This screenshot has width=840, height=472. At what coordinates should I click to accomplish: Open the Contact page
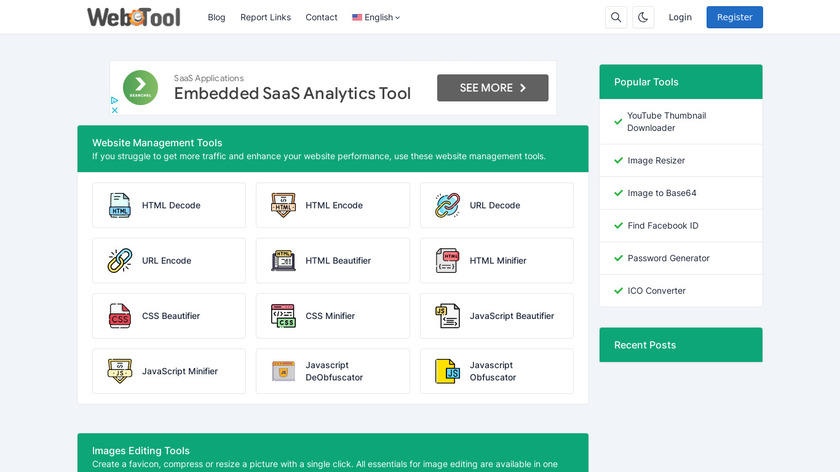pos(321,17)
